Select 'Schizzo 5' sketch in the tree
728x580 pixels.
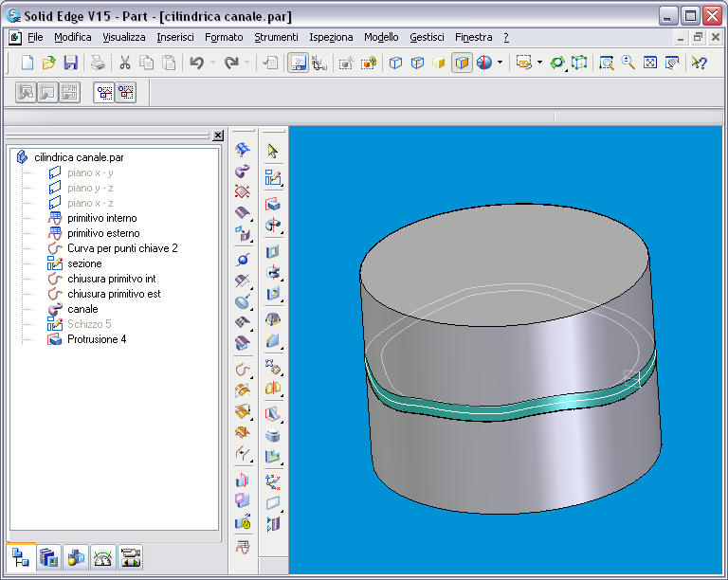pos(89,324)
